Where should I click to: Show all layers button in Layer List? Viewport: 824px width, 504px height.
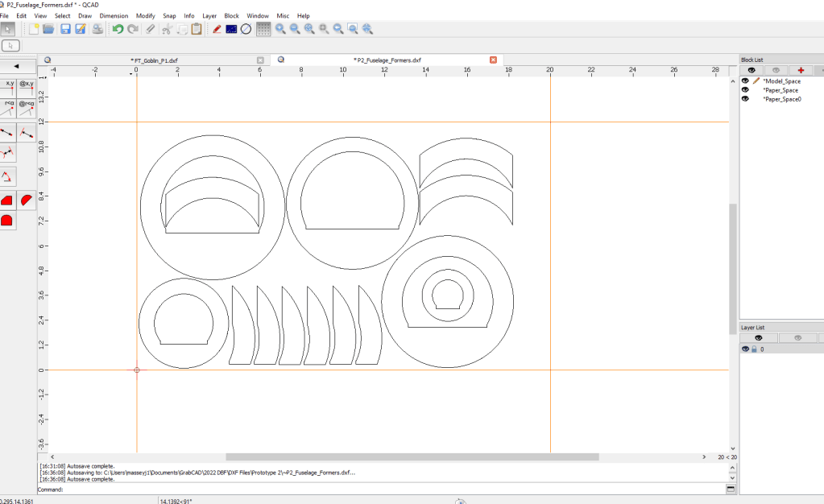758,338
